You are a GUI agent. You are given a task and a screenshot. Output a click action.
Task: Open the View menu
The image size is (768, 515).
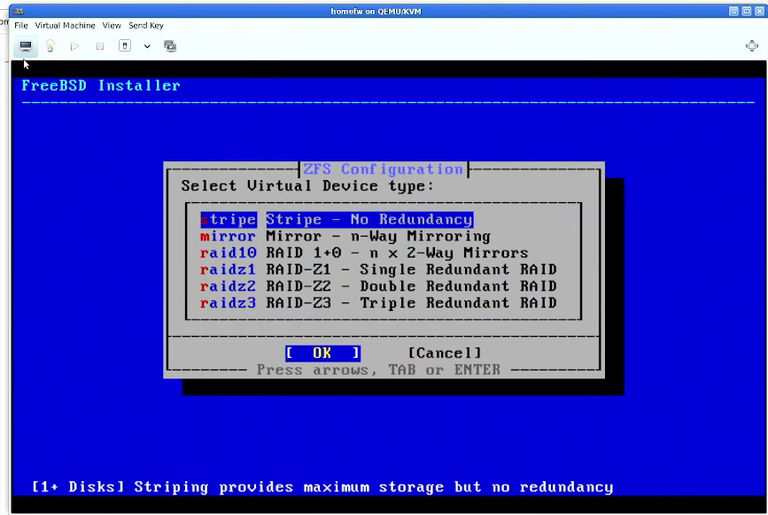pos(111,25)
